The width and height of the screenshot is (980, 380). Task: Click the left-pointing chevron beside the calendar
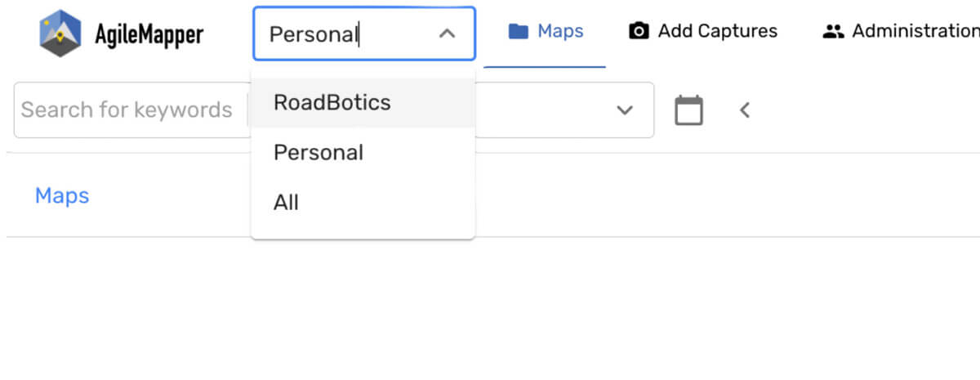(x=745, y=110)
